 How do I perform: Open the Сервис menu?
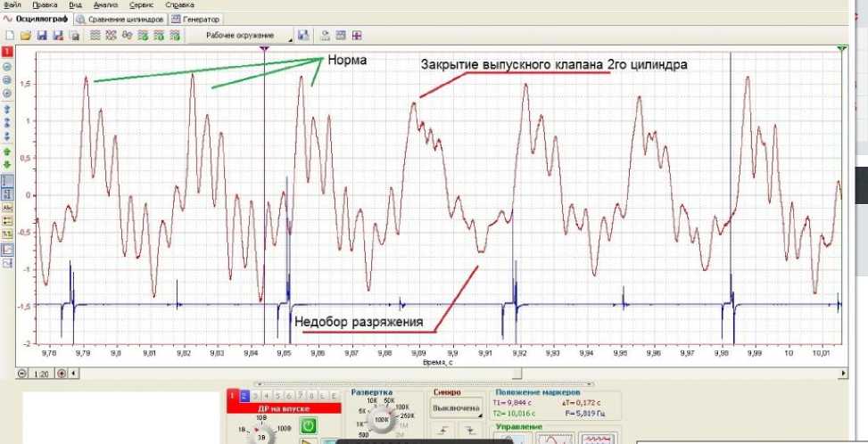point(141,4)
